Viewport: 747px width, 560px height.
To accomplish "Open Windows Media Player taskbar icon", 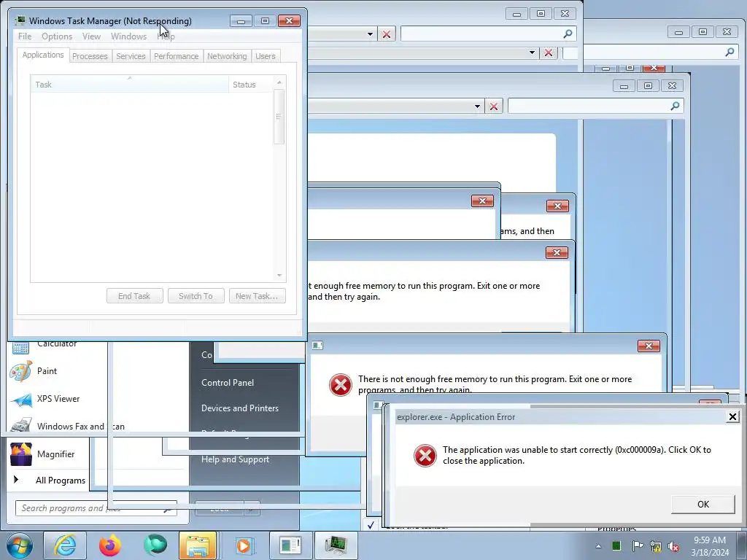I will coord(244,545).
